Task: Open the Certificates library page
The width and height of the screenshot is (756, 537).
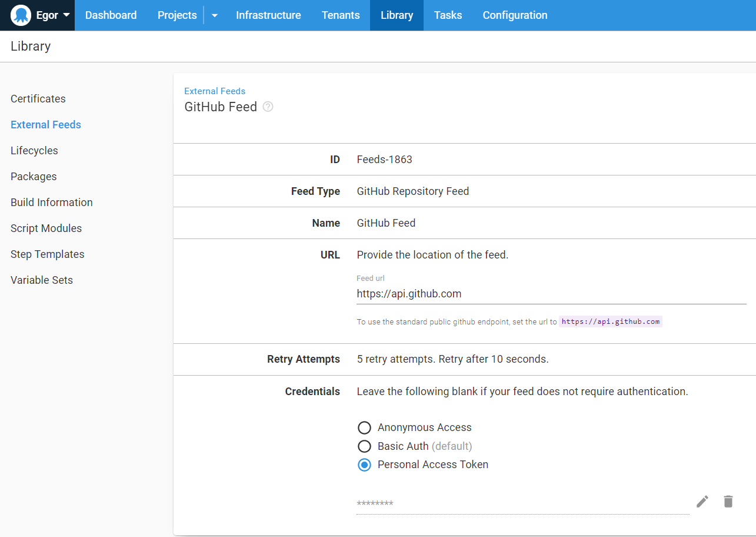Action: tap(38, 98)
